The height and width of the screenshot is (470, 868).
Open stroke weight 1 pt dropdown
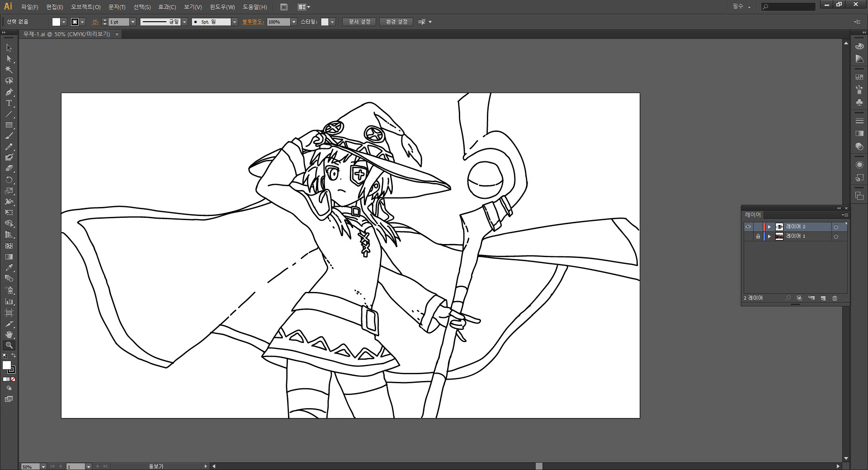pyautogui.click(x=133, y=22)
